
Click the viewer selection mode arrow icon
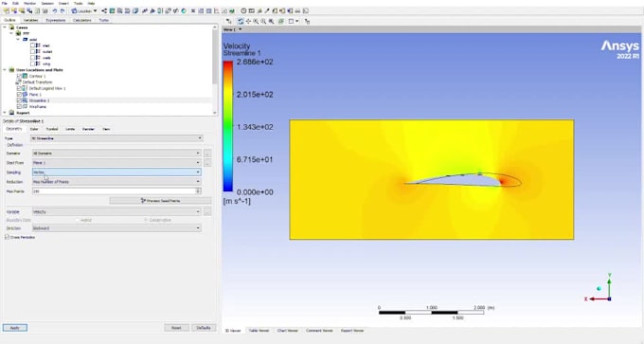(229, 21)
